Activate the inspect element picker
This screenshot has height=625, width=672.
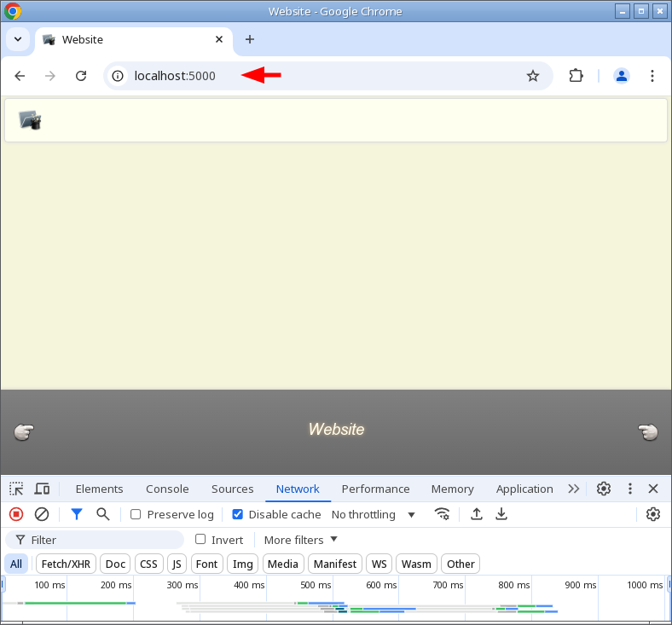(x=16, y=489)
